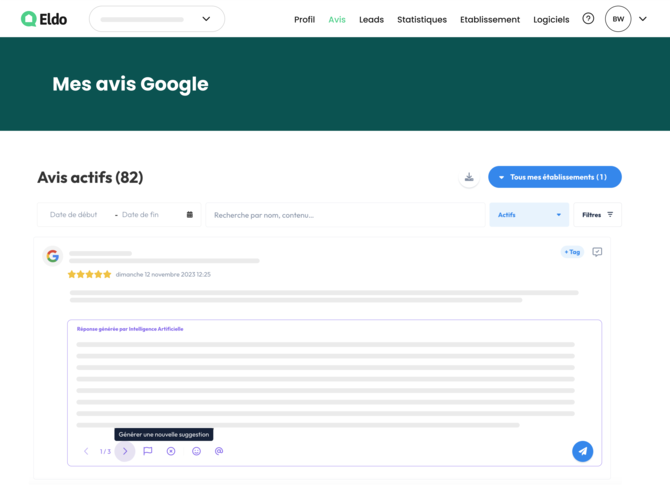
Task: Click the flag icon in reply toolbar
Action: [148, 451]
